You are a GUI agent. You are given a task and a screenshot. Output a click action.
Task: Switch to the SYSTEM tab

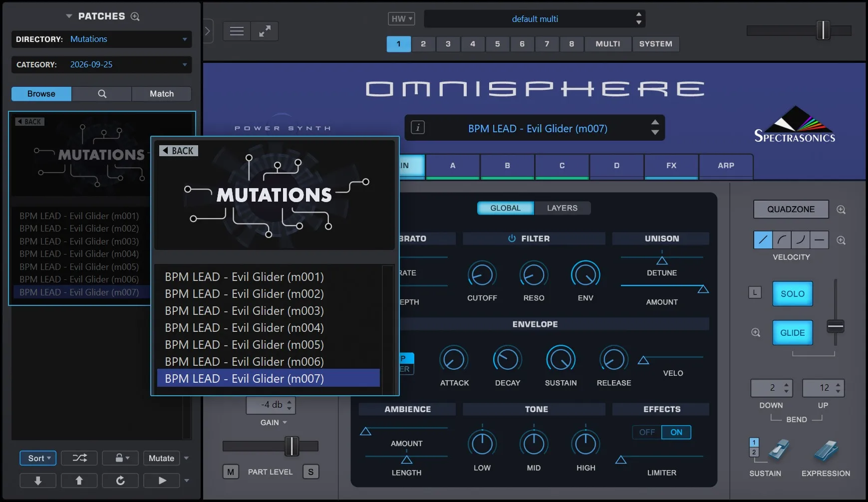[656, 44]
